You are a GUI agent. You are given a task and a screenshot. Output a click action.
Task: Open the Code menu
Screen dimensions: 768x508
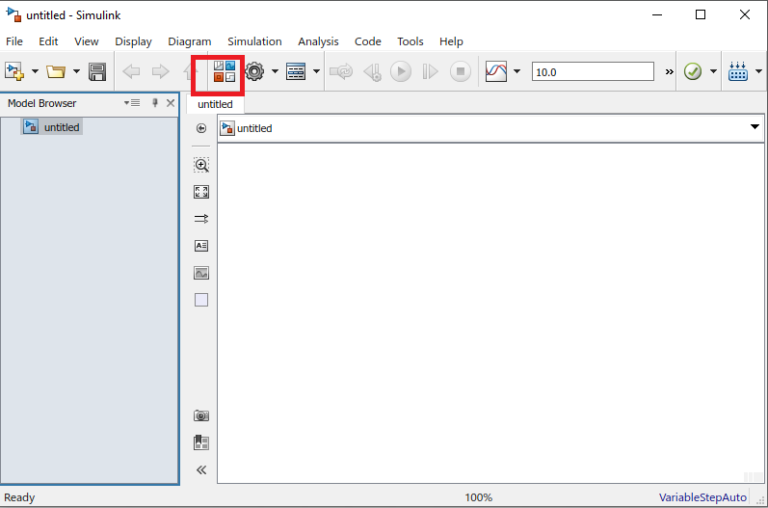(368, 41)
